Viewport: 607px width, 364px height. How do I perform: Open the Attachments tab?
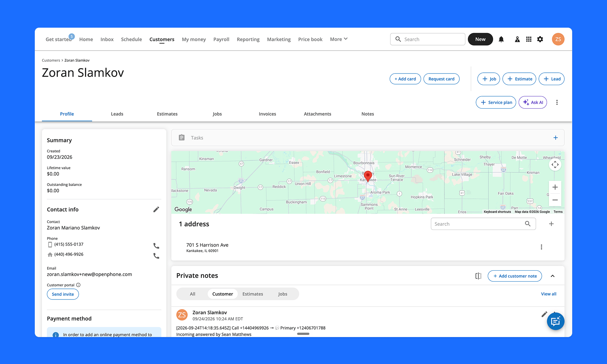318,114
